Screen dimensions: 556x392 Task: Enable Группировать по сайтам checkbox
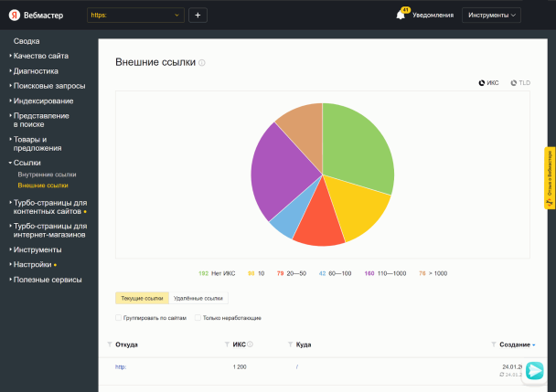tap(119, 317)
